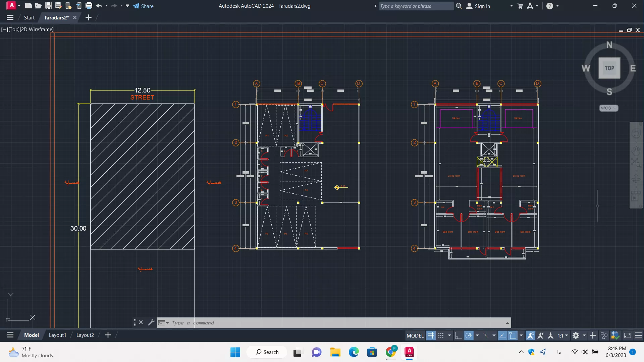Viewport: 644px width, 362px height.
Task: Add a new layout tab
Action: (x=108, y=335)
